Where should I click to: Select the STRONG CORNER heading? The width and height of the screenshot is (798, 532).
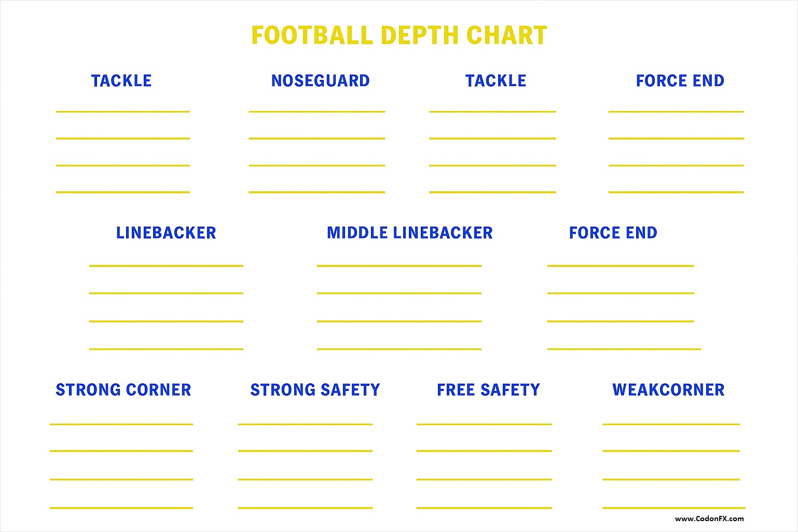pos(123,390)
